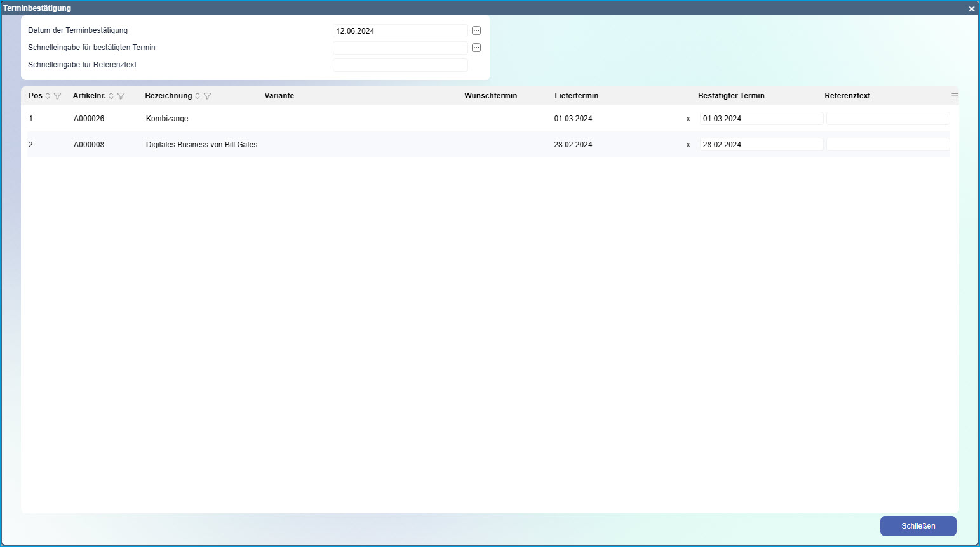Image resolution: width=980 pixels, height=547 pixels.
Task: Open the table column settings menu
Action: [x=954, y=96]
